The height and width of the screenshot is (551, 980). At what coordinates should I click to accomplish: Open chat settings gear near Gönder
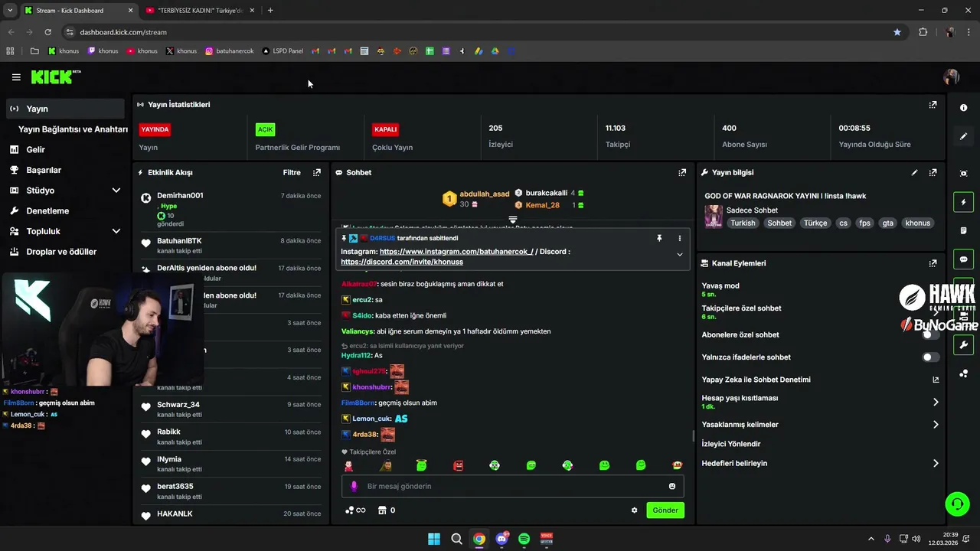634,510
